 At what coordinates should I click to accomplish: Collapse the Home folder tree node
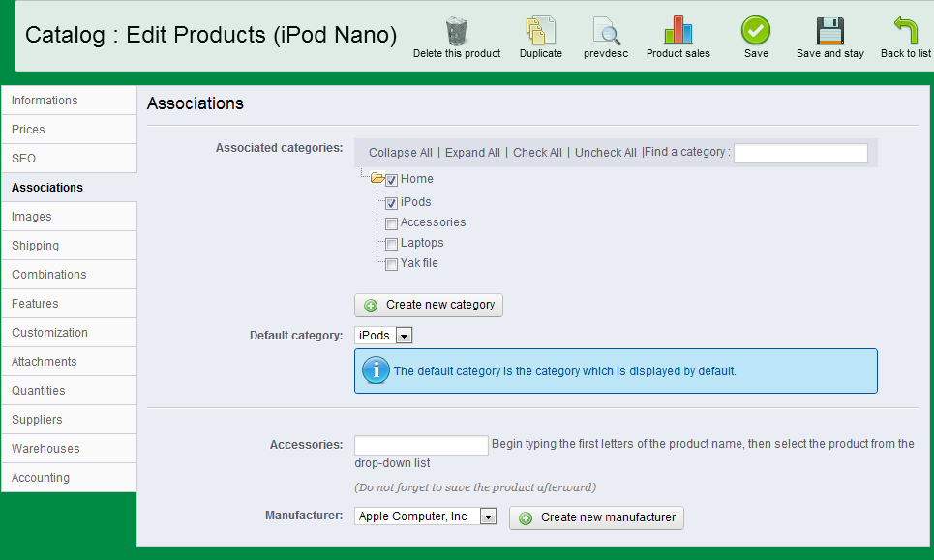point(377,179)
